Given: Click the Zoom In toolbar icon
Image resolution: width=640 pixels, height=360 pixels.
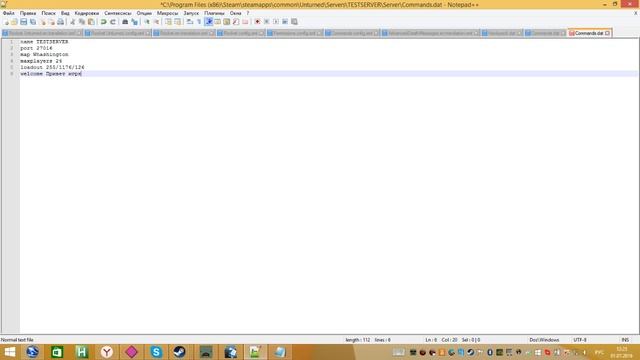Looking at the screenshot, I should pyautogui.click(x=147, y=22).
